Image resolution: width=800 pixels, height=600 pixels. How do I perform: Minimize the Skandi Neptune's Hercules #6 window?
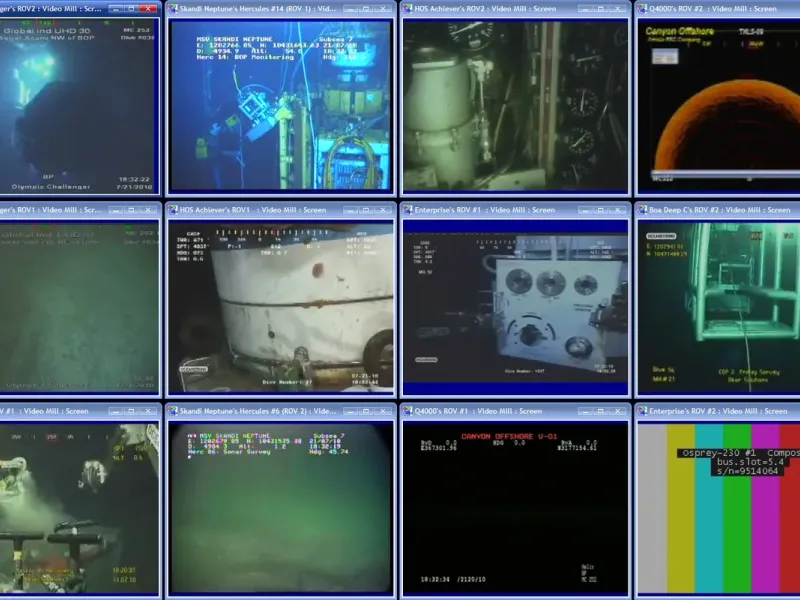[351, 411]
